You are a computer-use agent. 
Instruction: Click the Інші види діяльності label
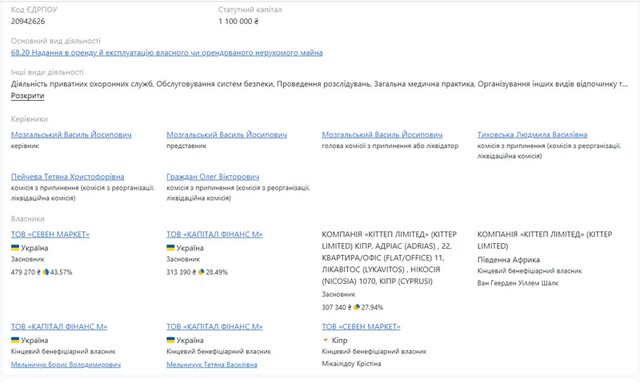point(47,72)
